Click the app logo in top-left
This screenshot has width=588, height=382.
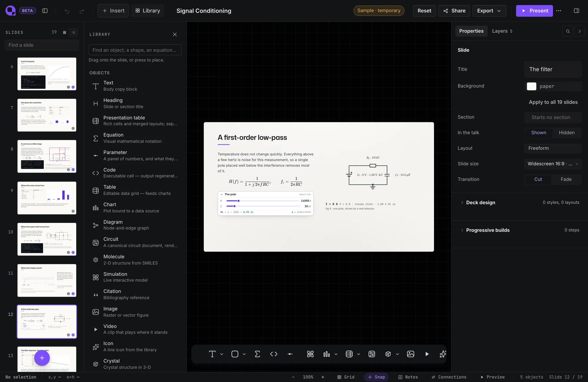coord(11,11)
